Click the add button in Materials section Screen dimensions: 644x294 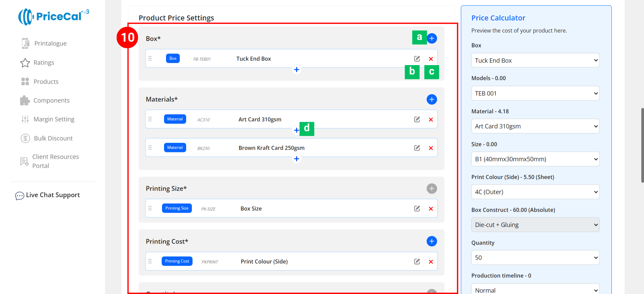pyautogui.click(x=432, y=99)
